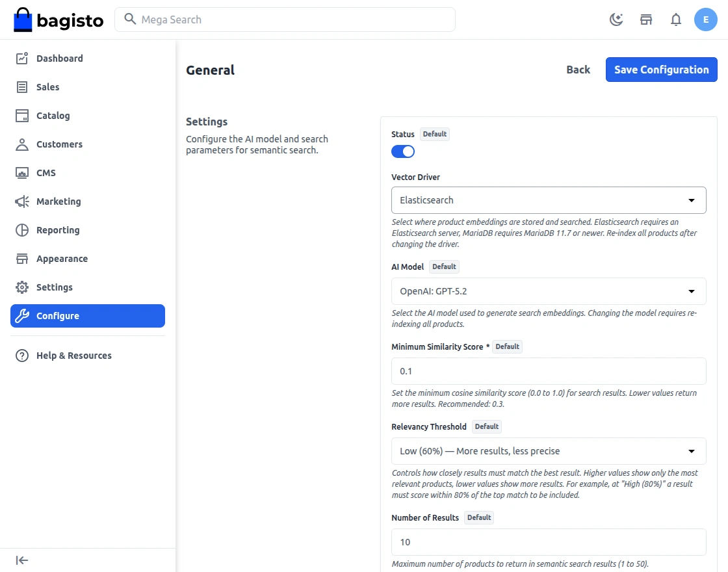Viewport: 728px width, 572px height.
Task: Open Catalog menu item
Action: pyautogui.click(x=88, y=116)
